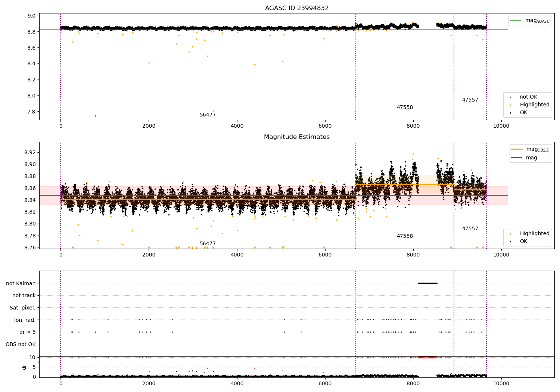Click the "Magnitude Estimates" plot title
Viewport: 560px width, 392px height.
coord(297,137)
